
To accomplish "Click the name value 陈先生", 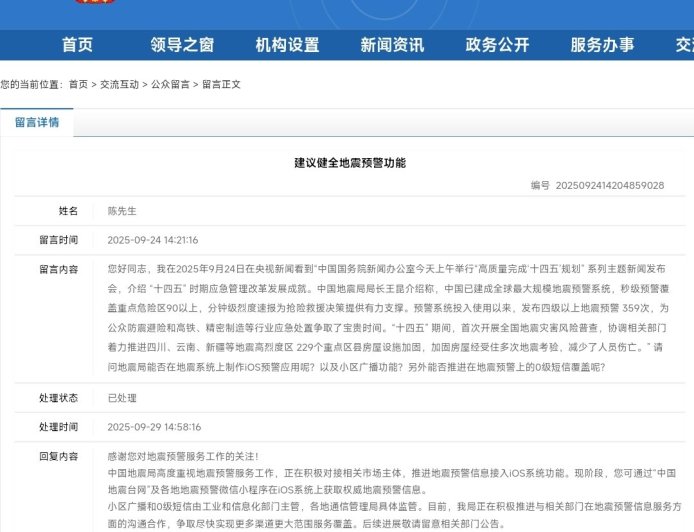I will [x=121, y=211].
